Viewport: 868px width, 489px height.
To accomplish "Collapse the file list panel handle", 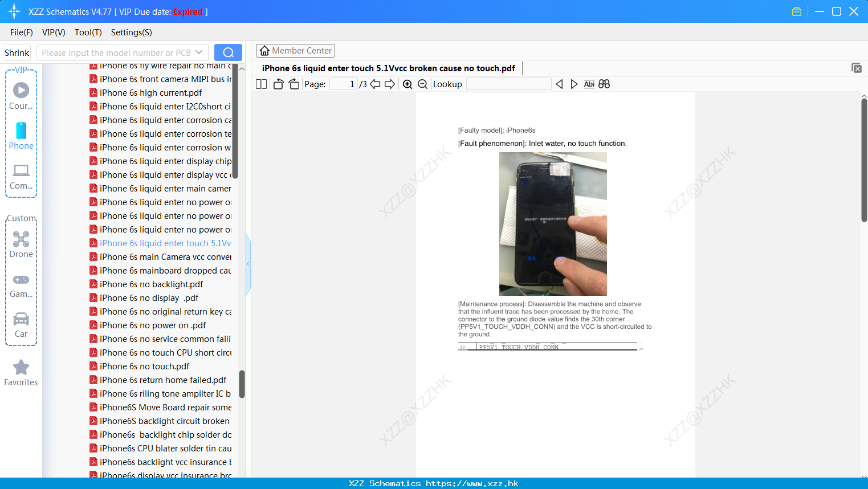I will pos(248,264).
